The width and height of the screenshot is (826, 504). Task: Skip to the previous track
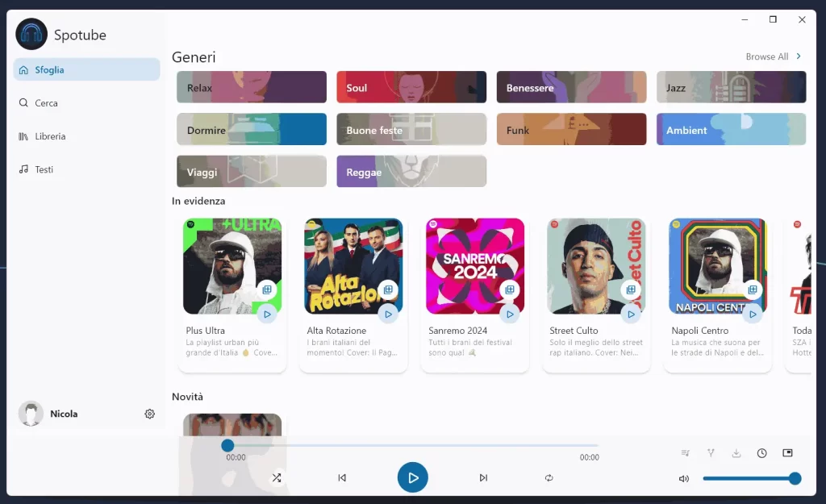tap(342, 477)
